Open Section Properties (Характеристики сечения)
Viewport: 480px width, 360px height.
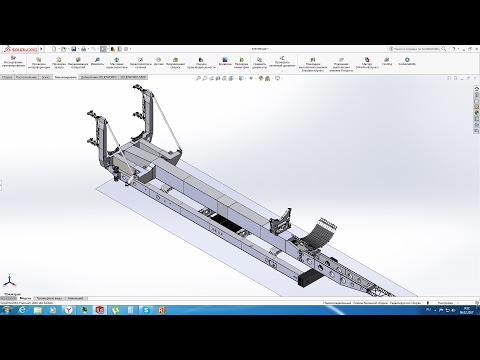140,63
